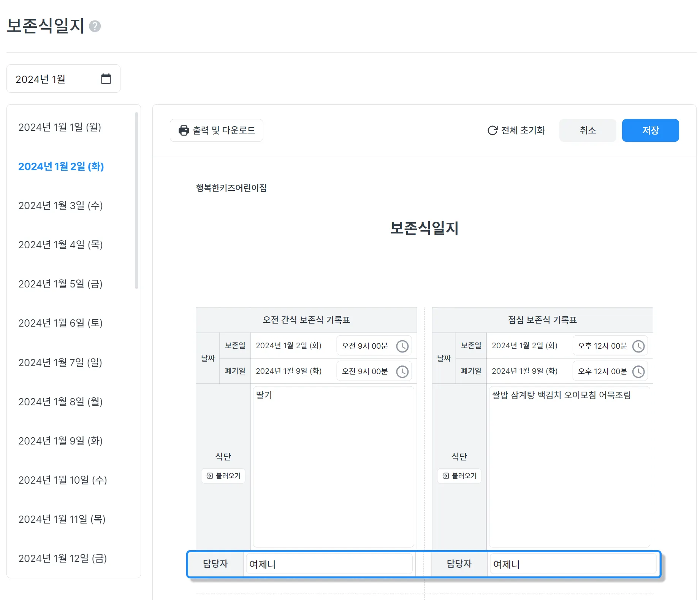This screenshot has height=600, width=700.
Task: Select 2024년 1월 9일 (화) in date list
Action: point(61,441)
